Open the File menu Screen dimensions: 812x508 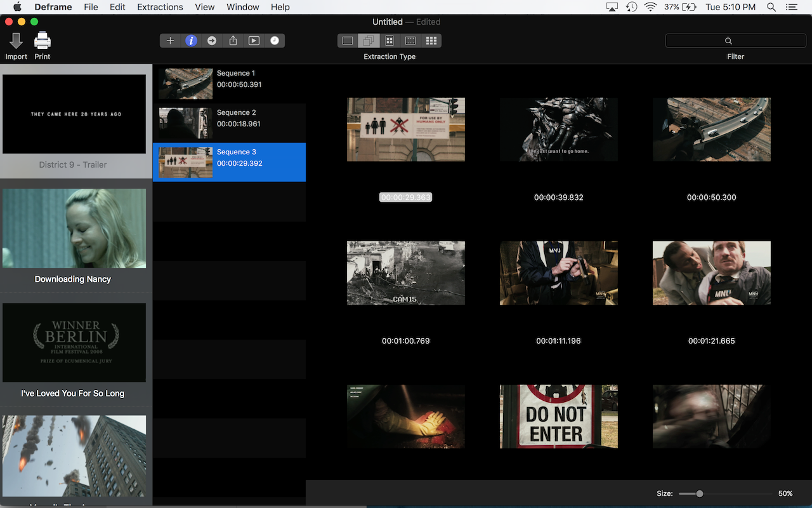[91, 7]
